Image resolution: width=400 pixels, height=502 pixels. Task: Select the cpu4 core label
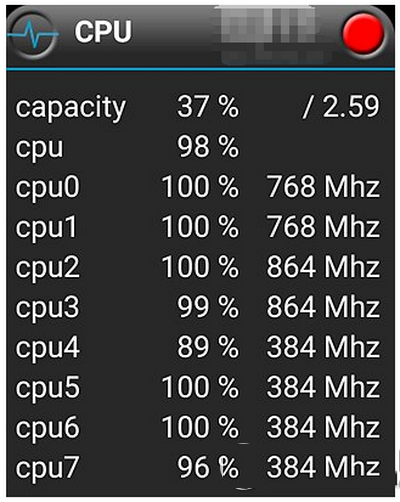[x=48, y=348]
